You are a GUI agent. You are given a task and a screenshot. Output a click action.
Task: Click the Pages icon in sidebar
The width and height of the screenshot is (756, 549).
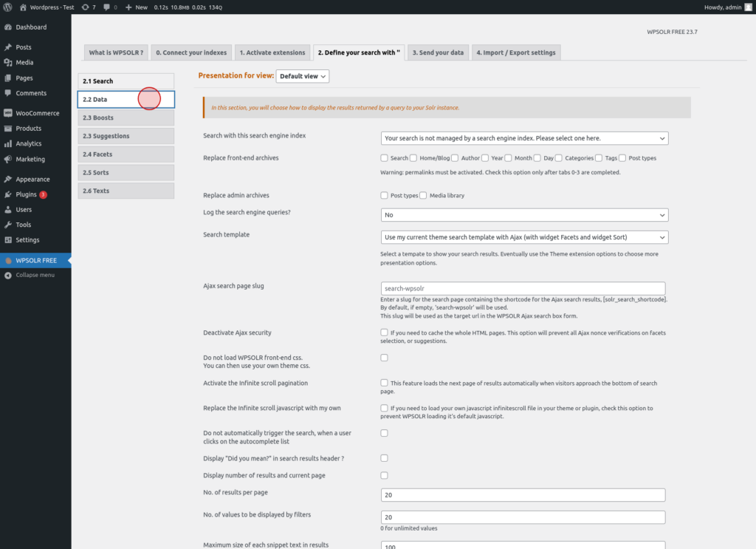[8, 78]
